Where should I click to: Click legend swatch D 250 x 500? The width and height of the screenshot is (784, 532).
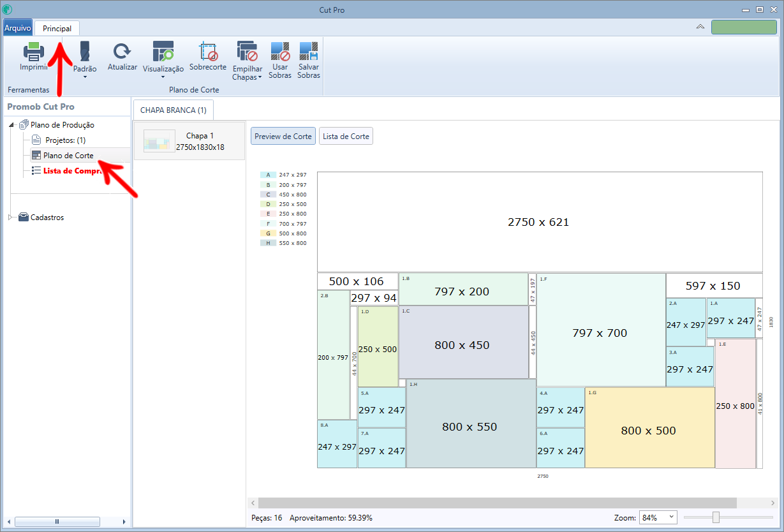268,204
